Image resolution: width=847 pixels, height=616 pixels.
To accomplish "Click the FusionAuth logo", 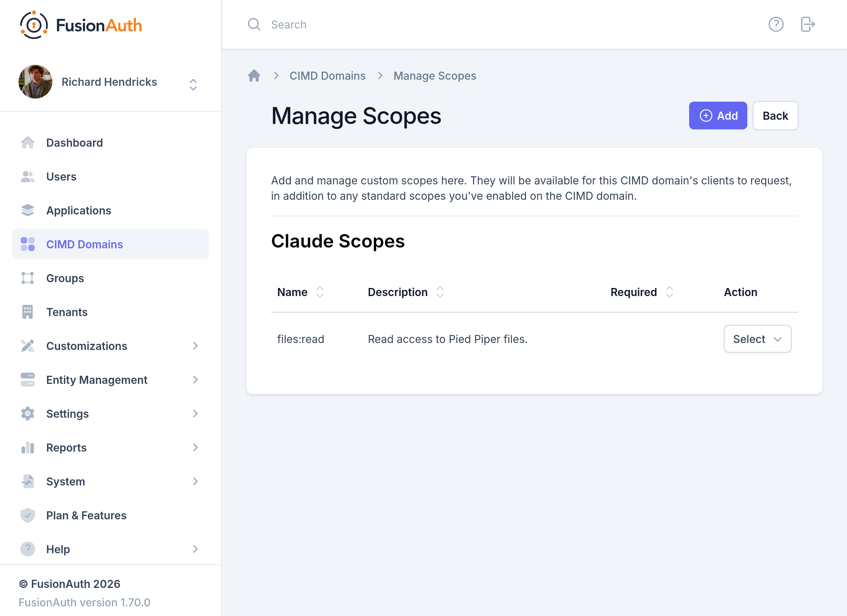I will point(81,25).
